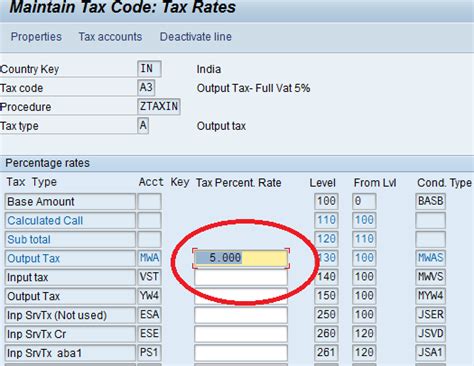474x366 pixels.
Task: Click account key ESA
Action: click(149, 315)
